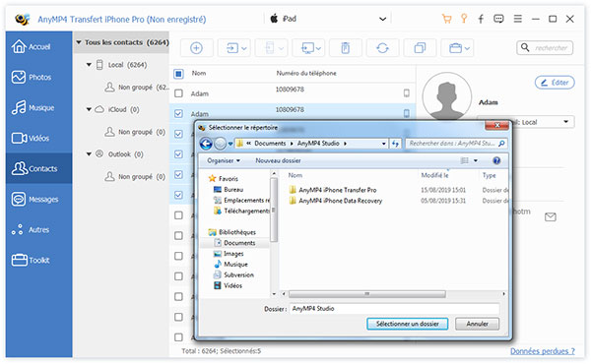Uncheck the second Adam contact checkbox
The height and width of the screenshot is (364, 591).
coord(178,114)
